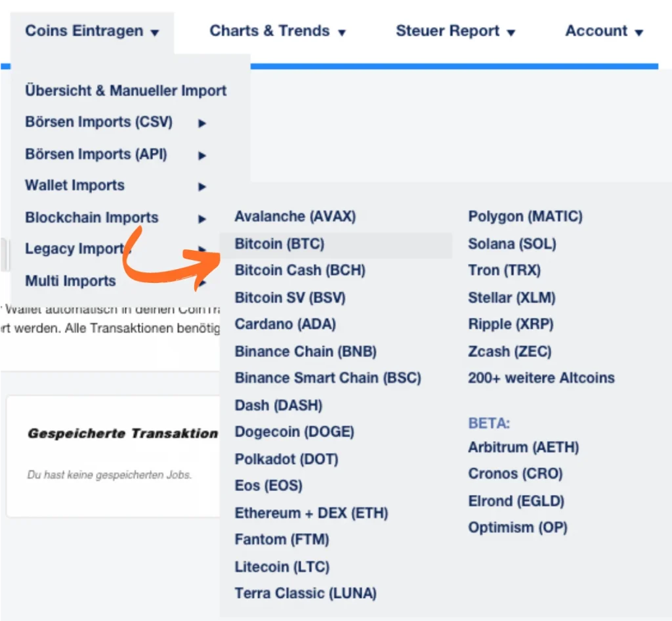Open the Coins Eintragen dropdown menu
The image size is (672, 621).
pyautogui.click(x=92, y=31)
